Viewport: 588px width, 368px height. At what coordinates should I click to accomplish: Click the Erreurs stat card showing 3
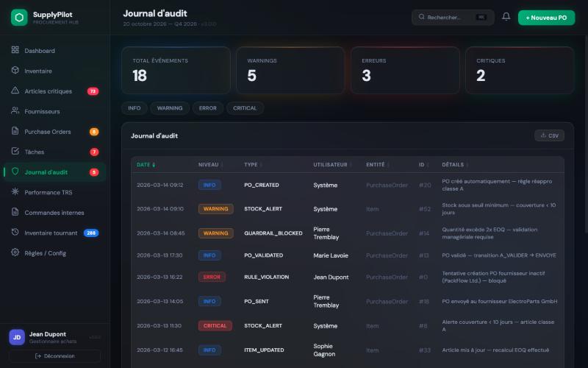click(406, 70)
